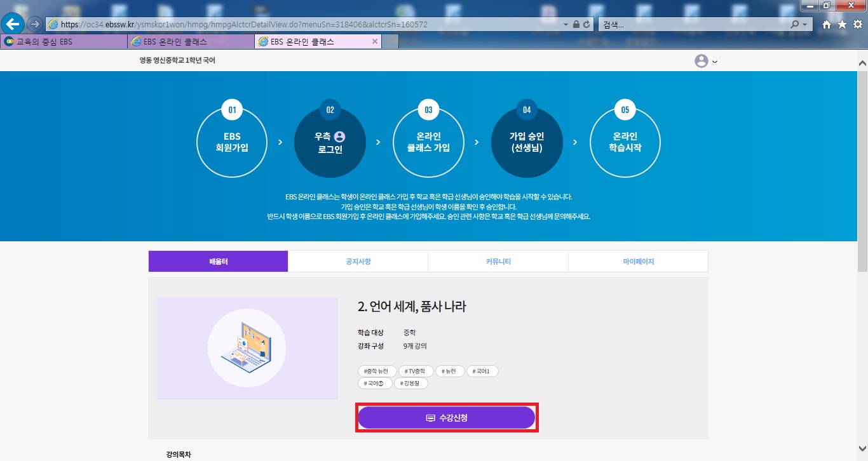
Task: Click the 강좌 구성 label
Action: tap(371, 346)
